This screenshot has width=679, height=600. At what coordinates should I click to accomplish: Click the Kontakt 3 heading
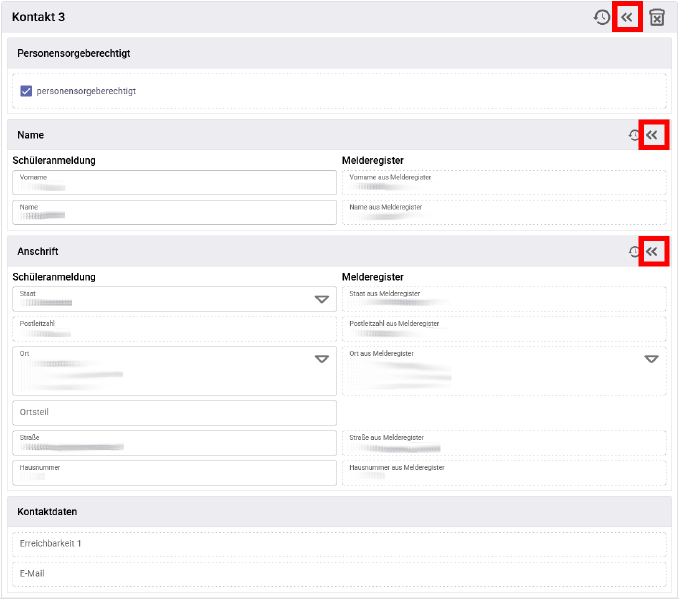click(x=39, y=17)
